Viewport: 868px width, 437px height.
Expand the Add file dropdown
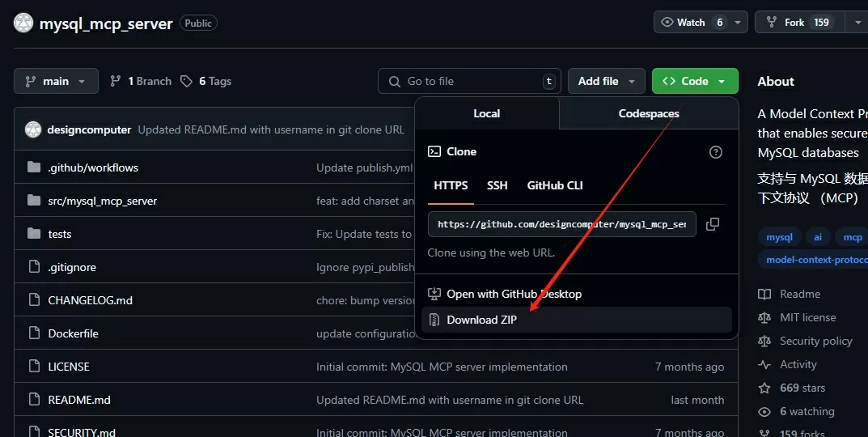click(607, 82)
